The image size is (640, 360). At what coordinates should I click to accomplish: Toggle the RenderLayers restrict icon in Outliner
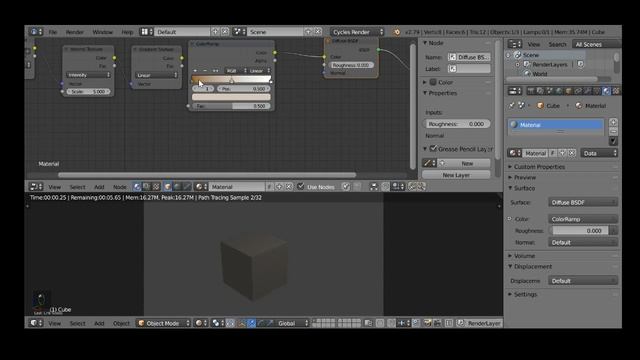(x=580, y=64)
